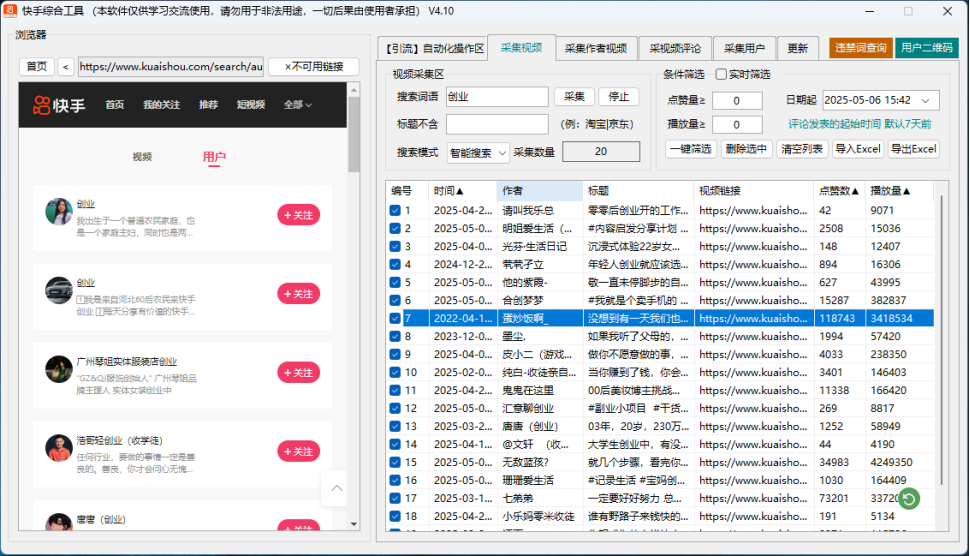The width and height of the screenshot is (970, 556).
Task: Click the Kuaishou logo in browser
Action: click(59, 105)
